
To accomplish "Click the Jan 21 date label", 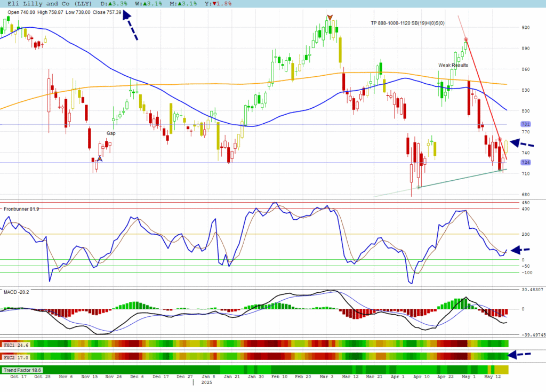I will pyautogui.click(x=232, y=377).
